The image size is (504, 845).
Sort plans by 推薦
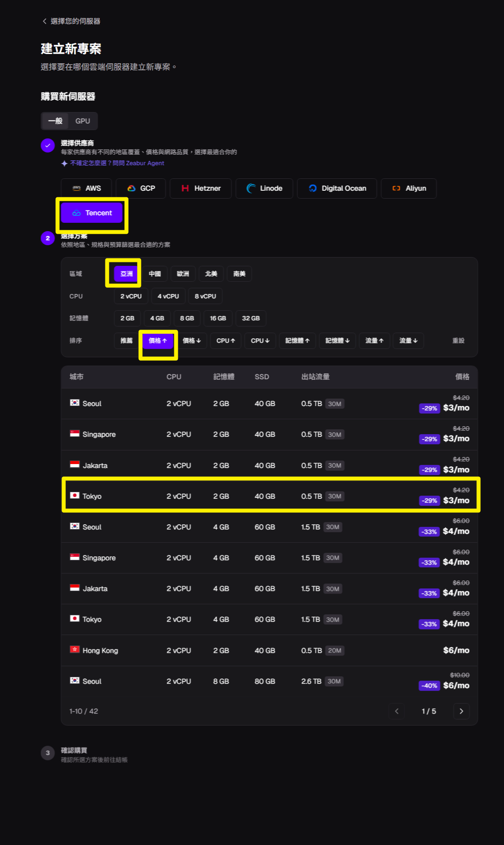tap(126, 341)
